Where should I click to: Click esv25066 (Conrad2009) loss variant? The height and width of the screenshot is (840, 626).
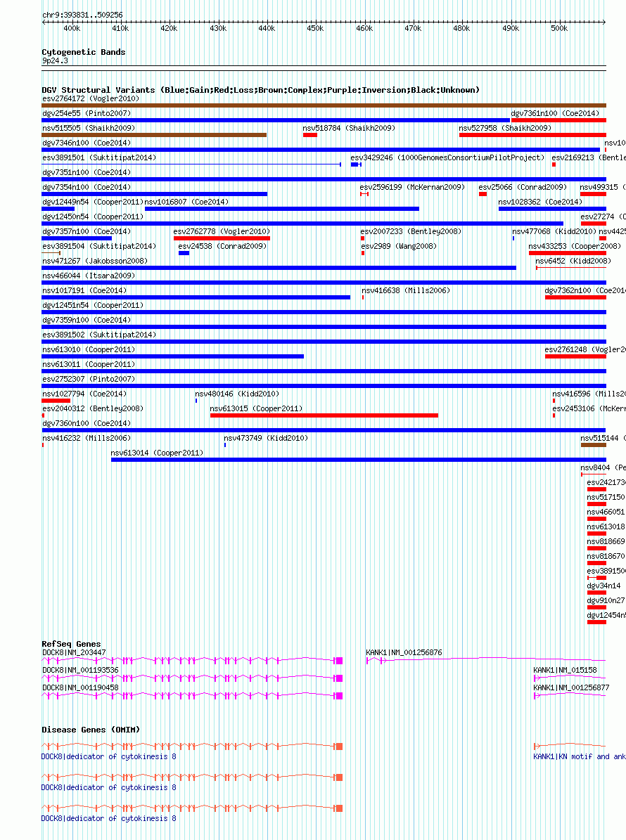click(x=483, y=194)
